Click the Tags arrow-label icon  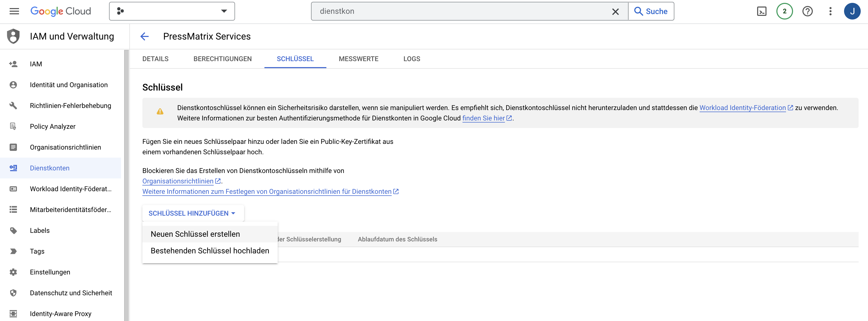click(x=14, y=251)
